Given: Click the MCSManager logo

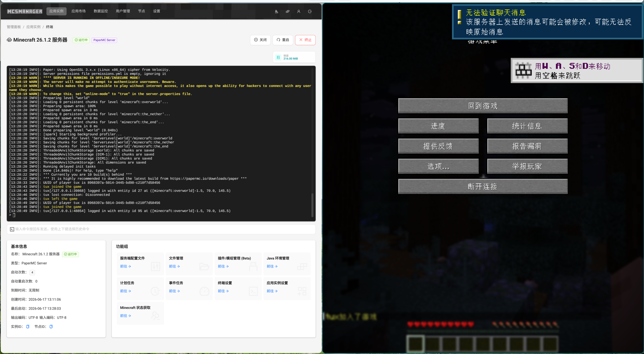Looking at the screenshot, I should pos(25,11).
